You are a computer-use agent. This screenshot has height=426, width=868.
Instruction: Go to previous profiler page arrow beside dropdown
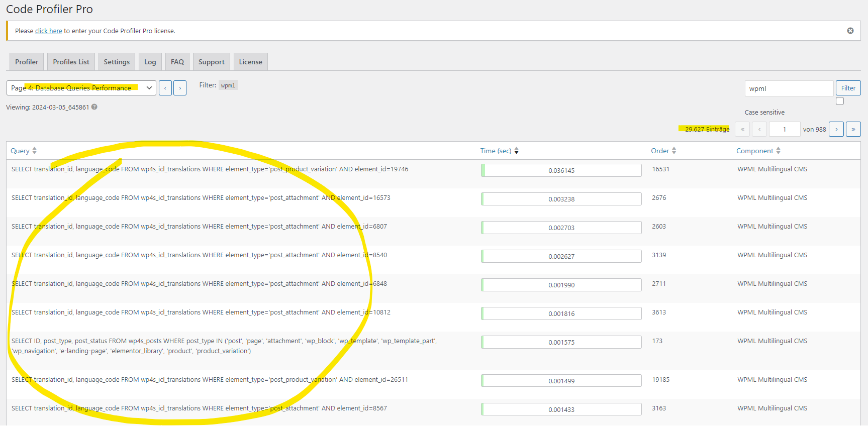pos(165,88)
